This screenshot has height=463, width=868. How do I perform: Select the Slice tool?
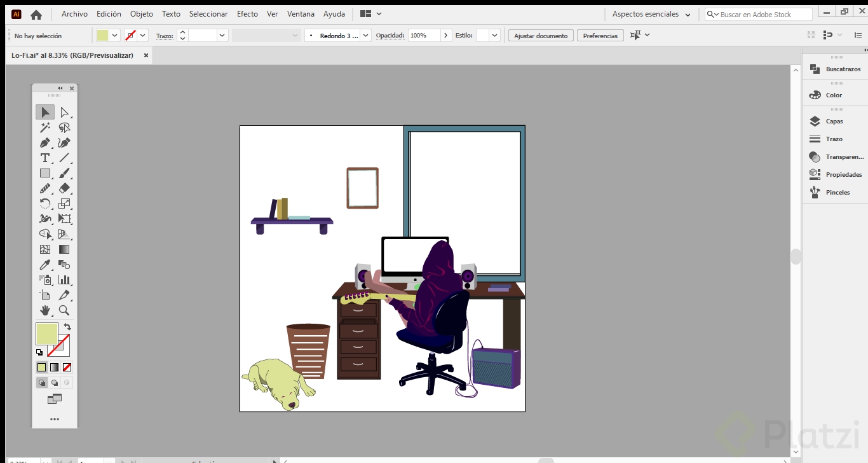tap(64, 296)
